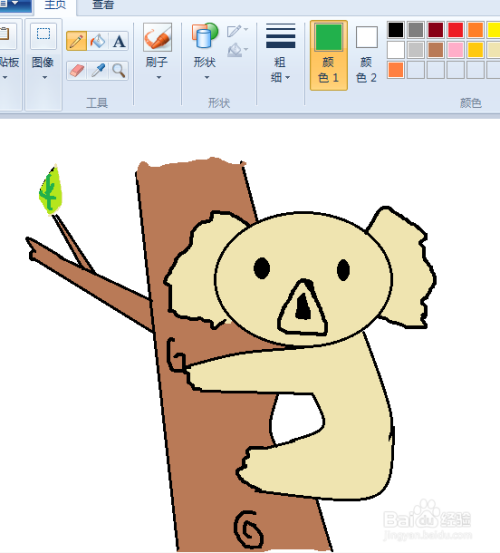Pick the custom orange swatch in bottom row

(x=396, y=70)
